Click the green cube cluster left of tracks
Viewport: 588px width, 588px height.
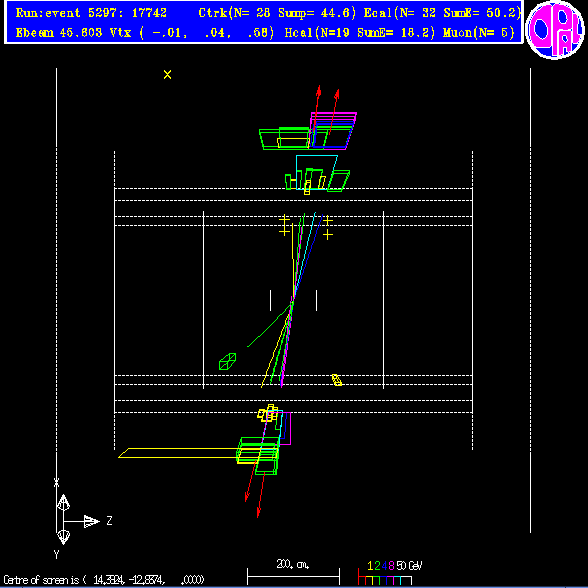(x=228, y=362)
